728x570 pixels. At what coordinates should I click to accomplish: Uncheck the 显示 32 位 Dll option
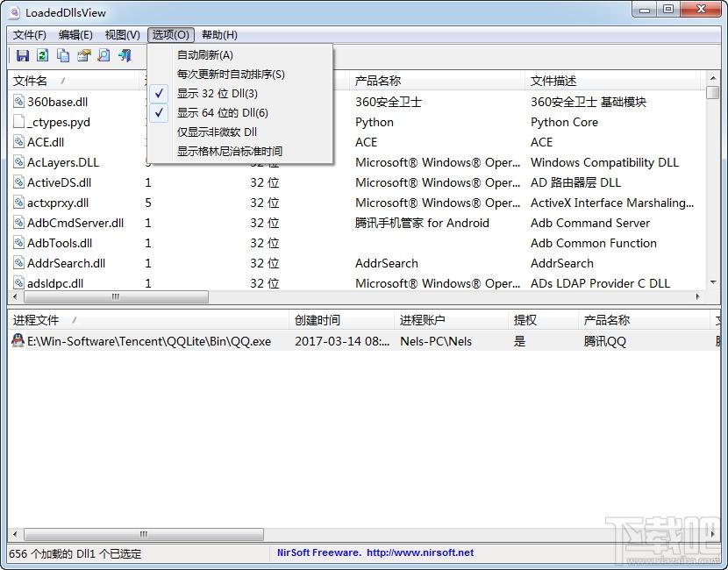pos(217,94)
